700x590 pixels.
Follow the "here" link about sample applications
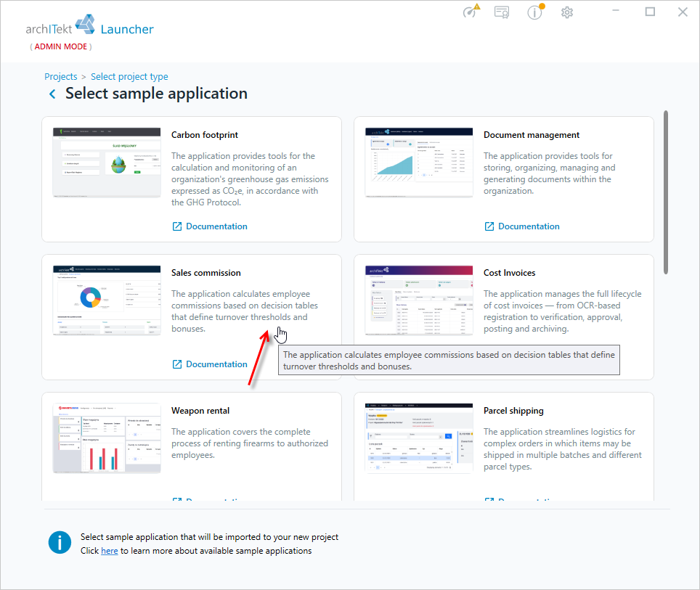[x=110, y=551]
